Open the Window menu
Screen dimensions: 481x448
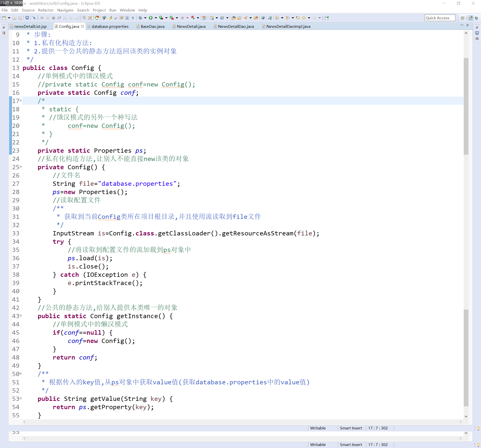coord(127,10)
